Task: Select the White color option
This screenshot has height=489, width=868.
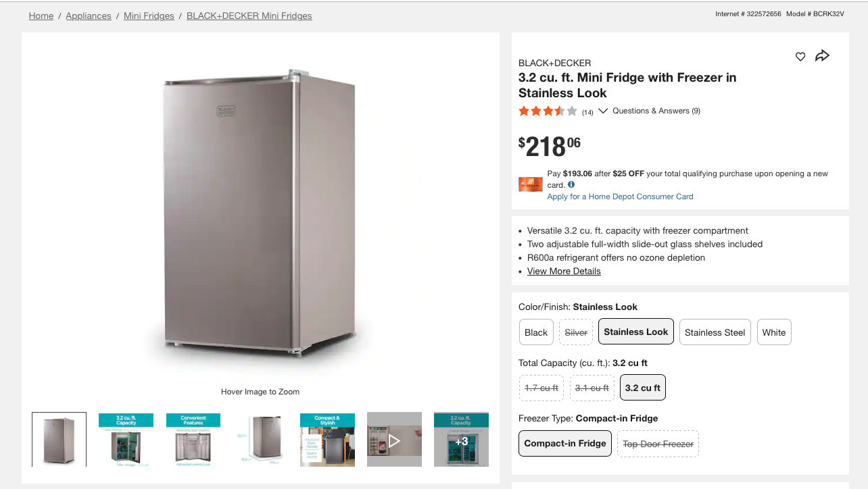Action: pyautogui.click(x=774, y=332)
